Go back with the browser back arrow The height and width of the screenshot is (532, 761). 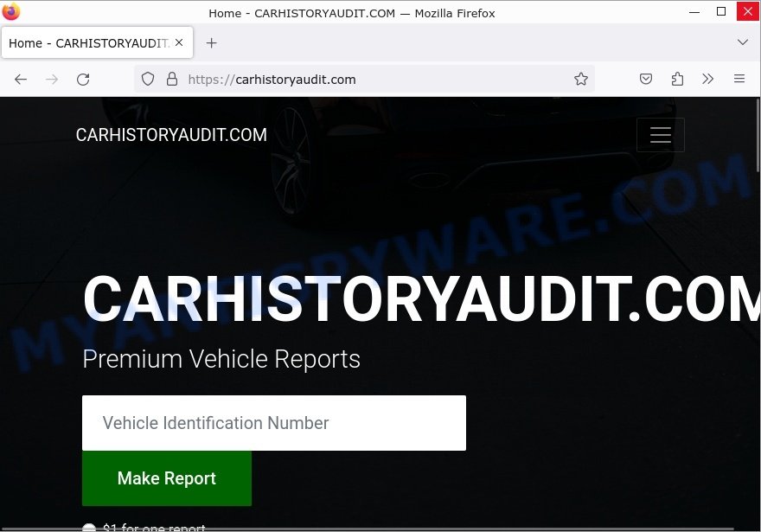21,79
